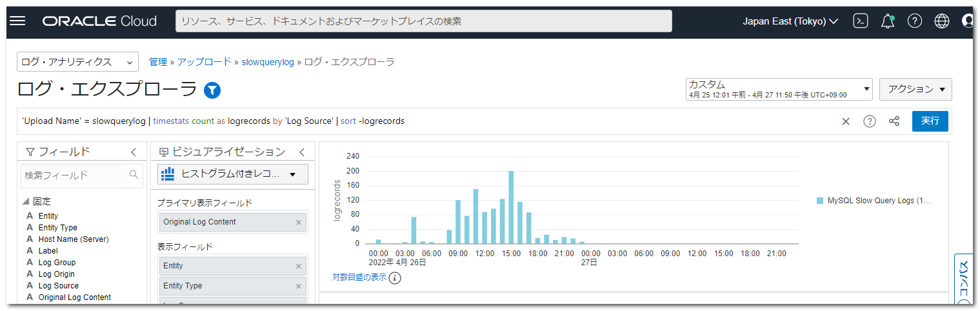The width and height of the screenshot is (980, 311).
Task: Click the main resource search box
Action: point(424,21)
